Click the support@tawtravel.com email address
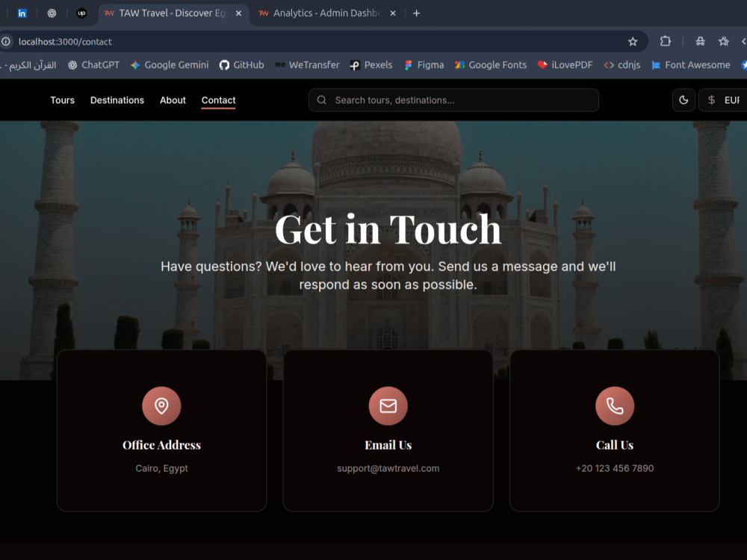 click(388, 469)
